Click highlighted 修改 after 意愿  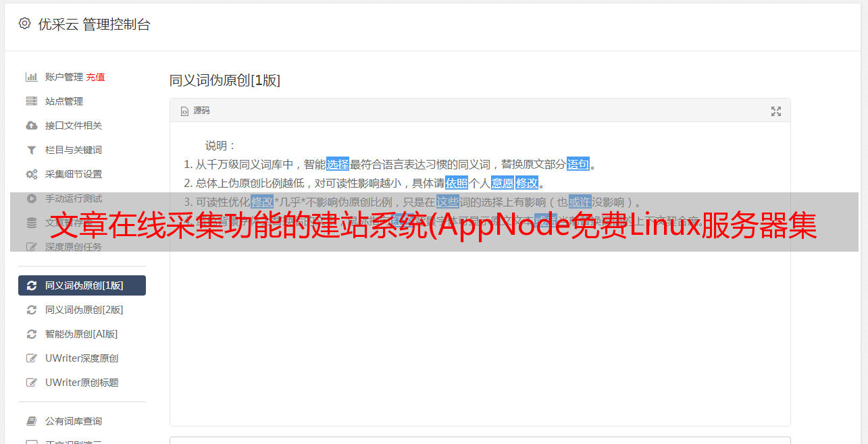point(527,183)
